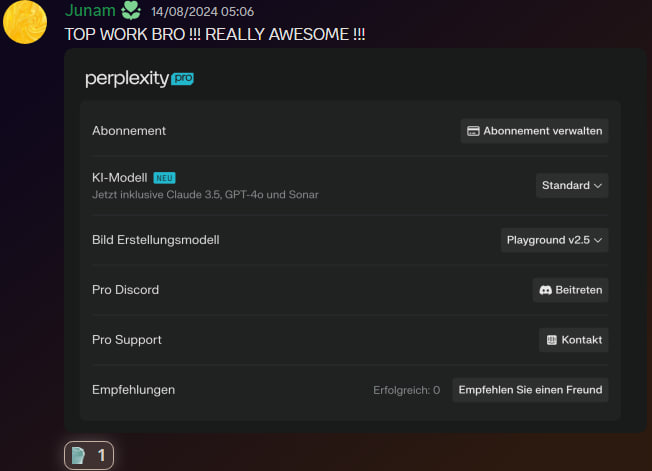Click the green plant badge beside Junam
Viewport: 652px width, 471px height.
click(131, 11)
